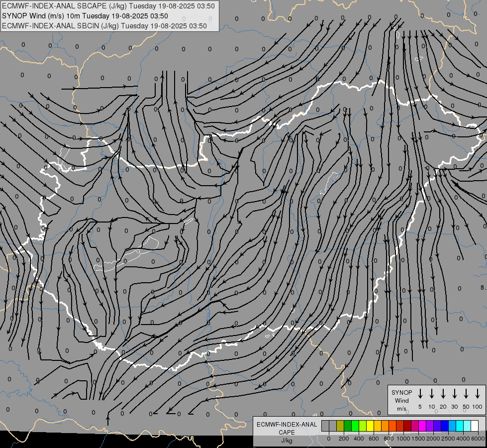Screen dimensions: 487x448
Task: Click the '1500' tick label on CAPE scale
Action: pyautogui.click(x=418, y=439)
